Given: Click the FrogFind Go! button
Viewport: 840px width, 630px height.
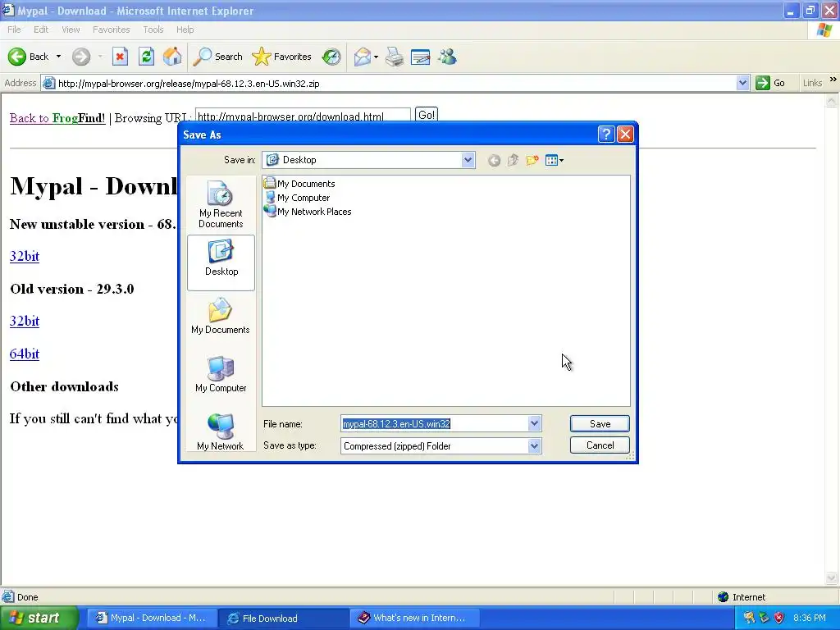Looking at the screenshot, I should click(427, 115).
